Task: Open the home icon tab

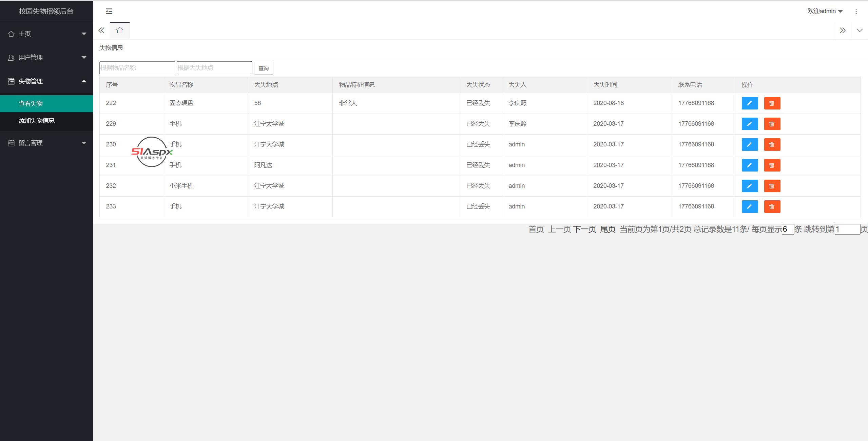Action: 119,31
